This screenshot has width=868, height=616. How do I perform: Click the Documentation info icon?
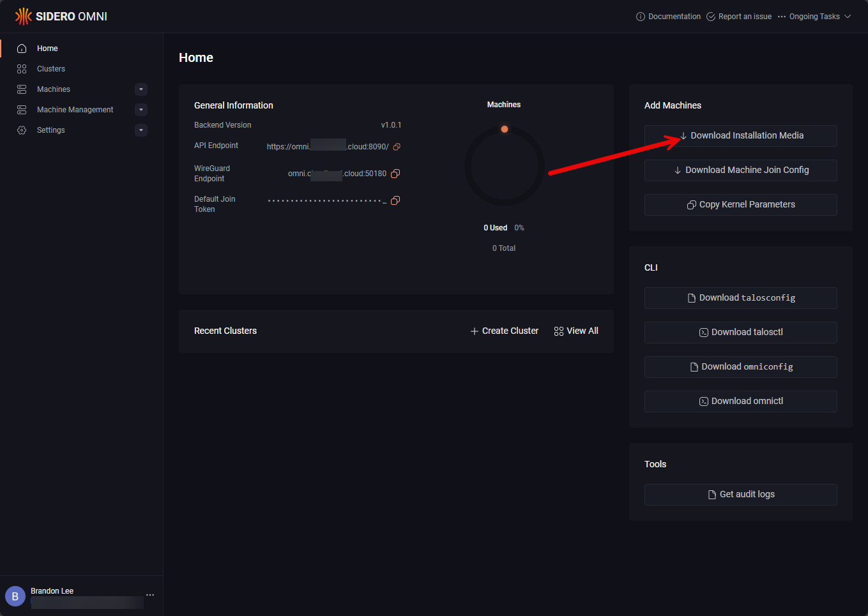coord(641,17)
